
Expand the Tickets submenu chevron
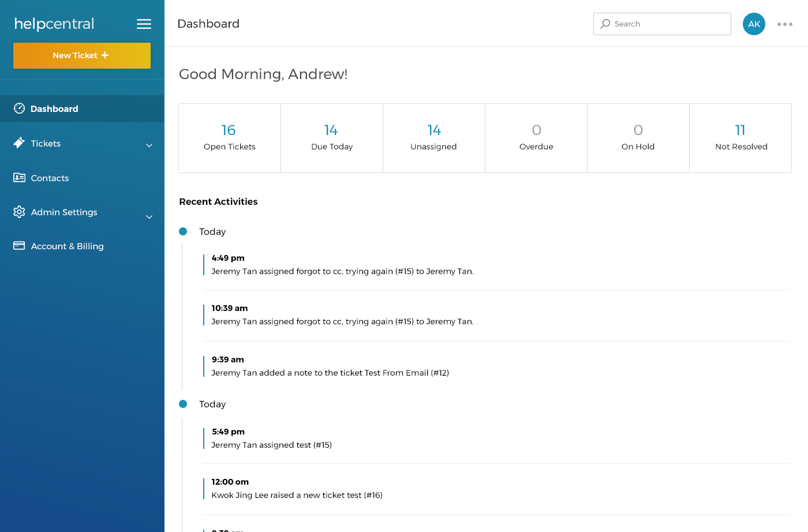pyautogui.click(x=149, y=145)
